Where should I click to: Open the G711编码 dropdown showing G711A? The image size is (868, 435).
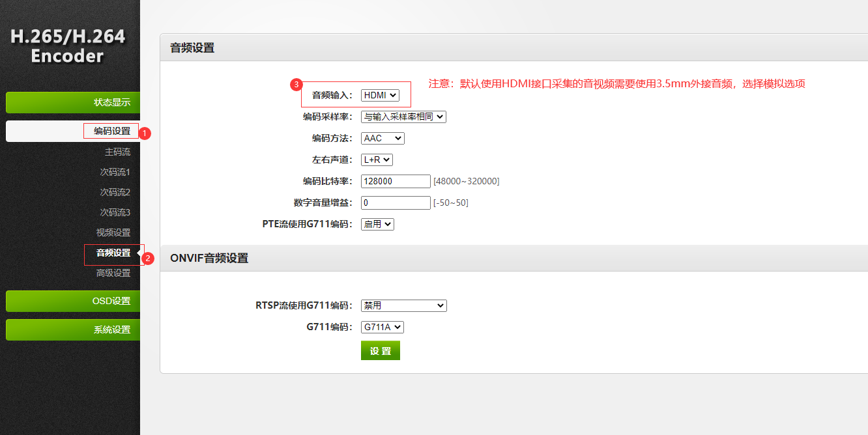click(382, 327)
